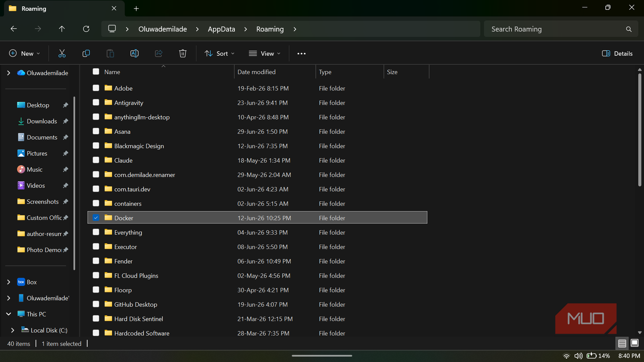Go forward with the right arrow
644x362 pixels.
click(38, 29)
